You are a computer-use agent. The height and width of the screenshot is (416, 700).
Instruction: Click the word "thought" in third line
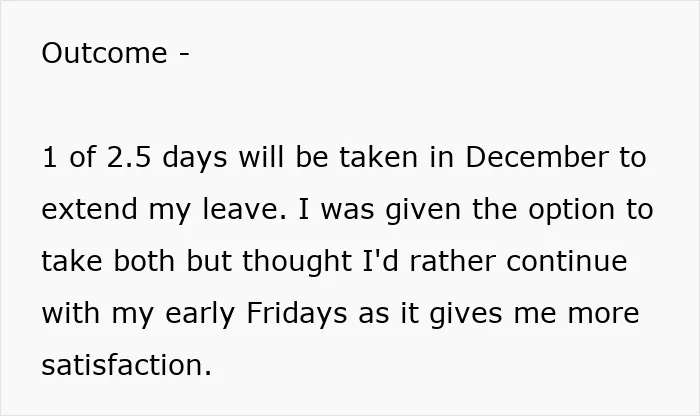click(297, 262)
